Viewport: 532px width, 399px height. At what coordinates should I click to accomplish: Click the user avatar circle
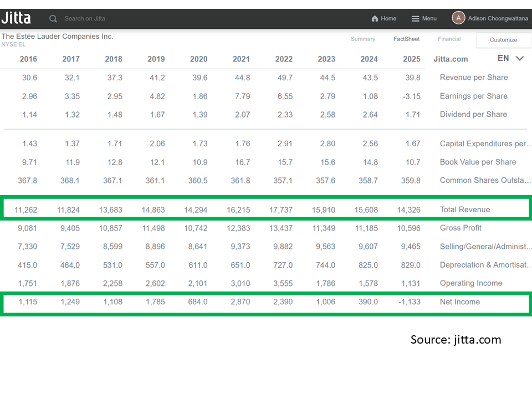coord(458,18)
